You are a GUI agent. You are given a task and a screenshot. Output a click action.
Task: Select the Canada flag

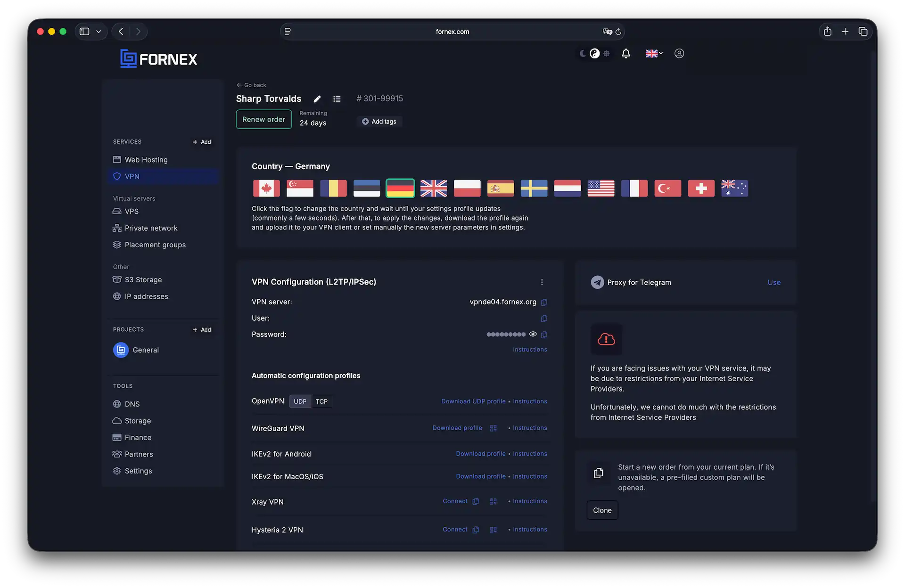pos(266,188)
